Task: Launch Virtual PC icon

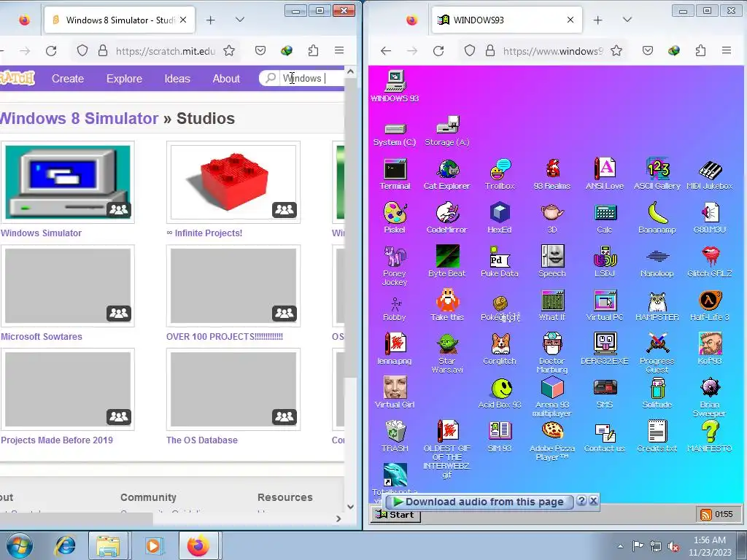Action: click(605, 306)
